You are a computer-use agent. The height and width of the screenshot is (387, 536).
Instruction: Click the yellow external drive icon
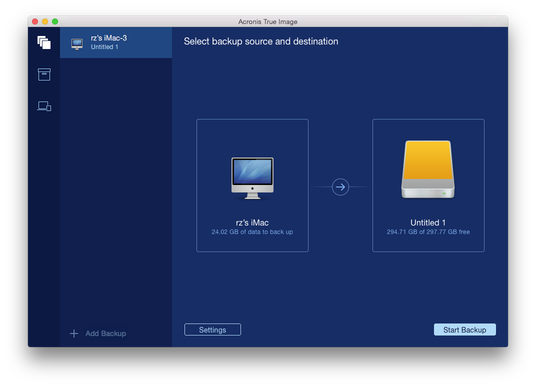(x=428, y=169)
